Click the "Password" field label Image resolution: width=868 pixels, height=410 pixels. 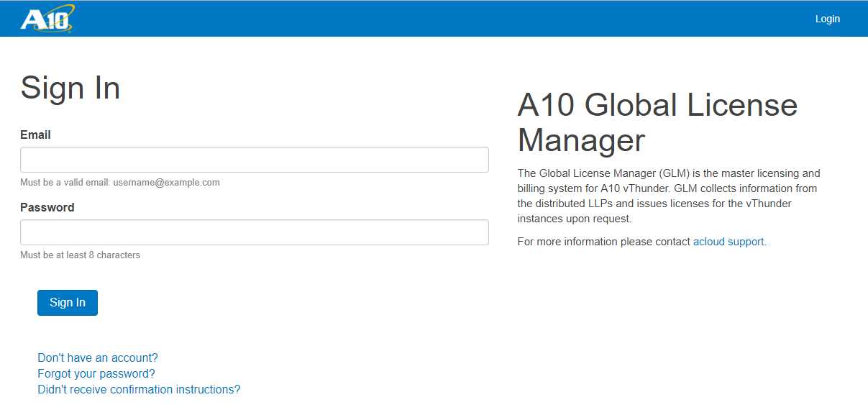[x=47, y=207]
